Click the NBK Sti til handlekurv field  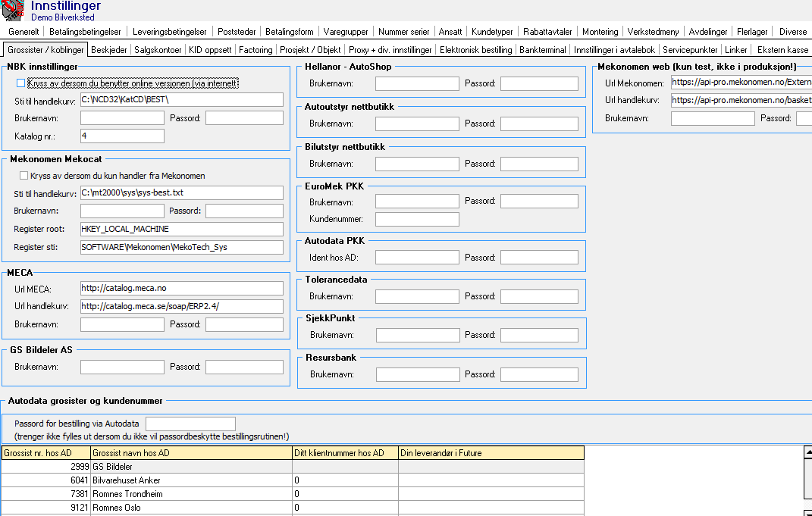point(182,100)
